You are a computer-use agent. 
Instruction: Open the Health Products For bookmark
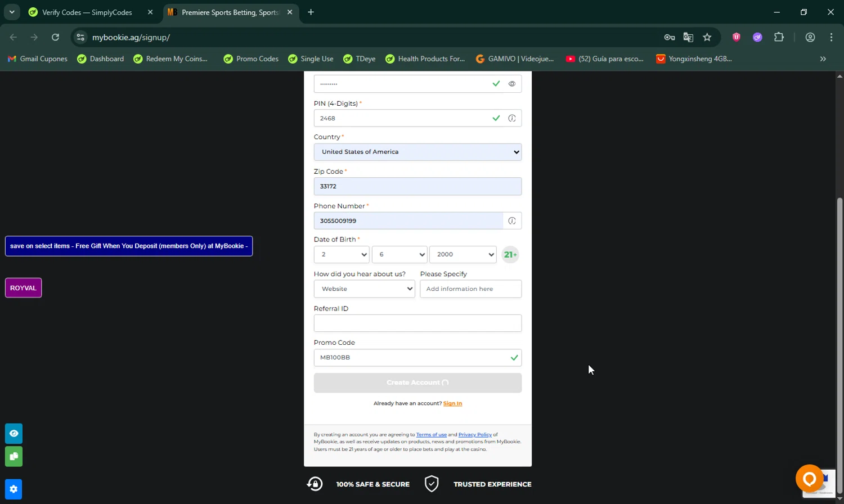[425, 58]
